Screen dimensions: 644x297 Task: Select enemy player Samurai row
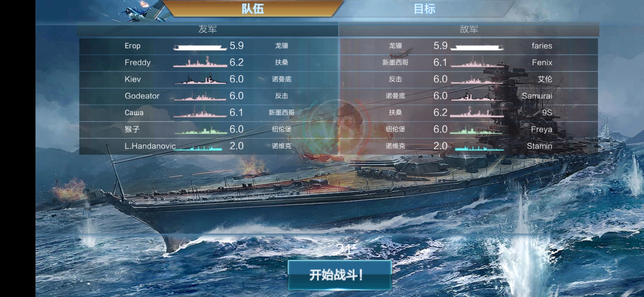(x=469, y=96)
